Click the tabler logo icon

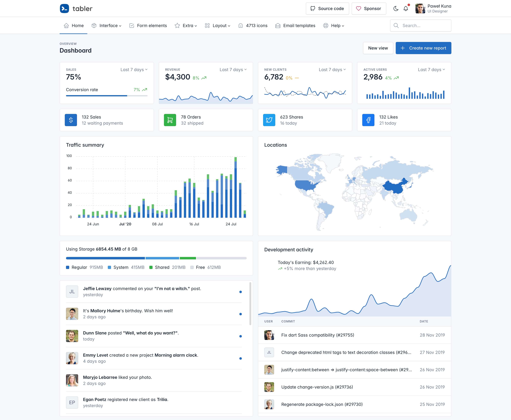pyautogui.click(x=64, y=9)
